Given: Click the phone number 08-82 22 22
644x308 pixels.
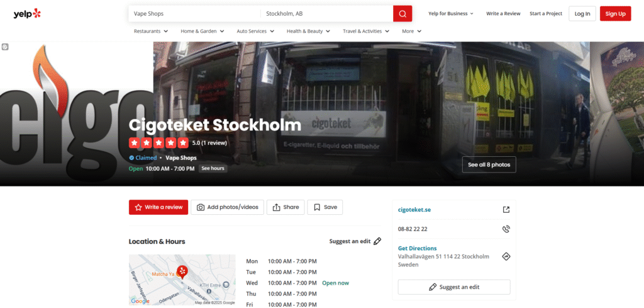Looking at the screenshot, I should [413, 229].
